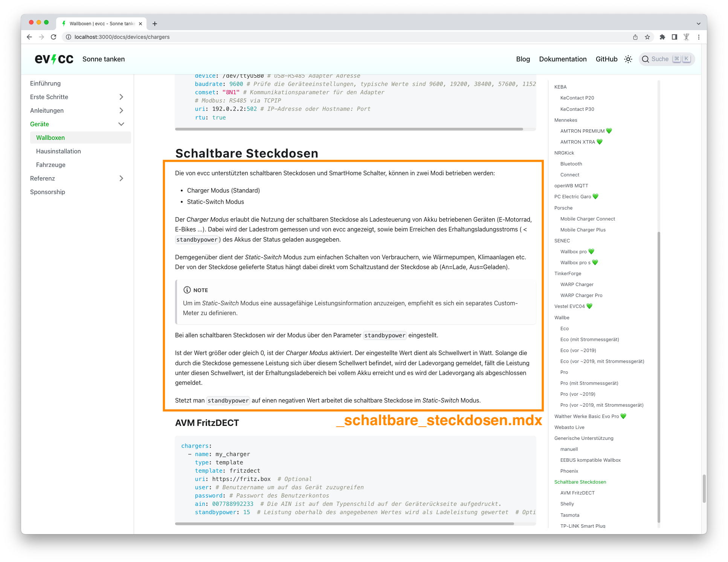Open Erste Schritte sidebar entry
The width and height of the screenshot is (728, 562).
pos(49,97)
